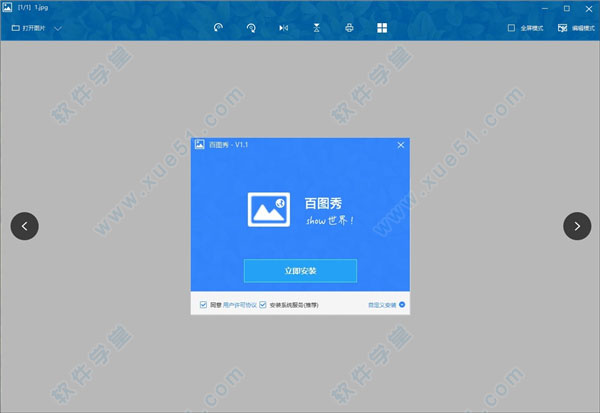Maximize the image viewer window
This screenshot has width=600, height=413.
[x=567, y=8]
